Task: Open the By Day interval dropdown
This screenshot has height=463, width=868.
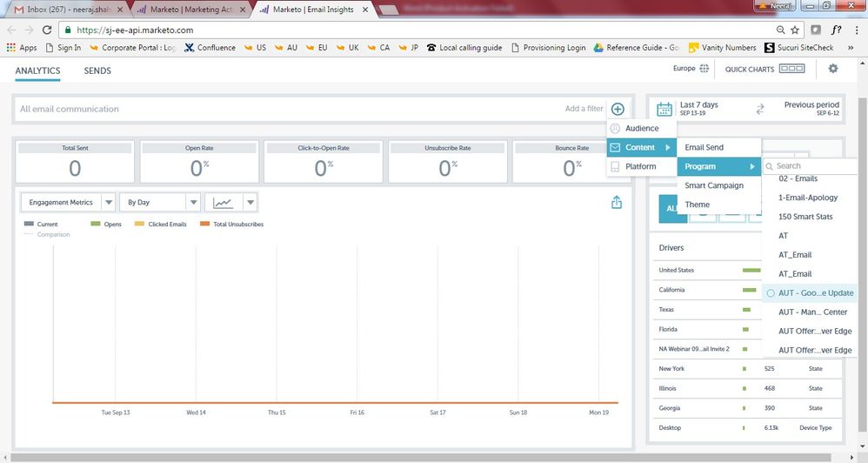Action: pyautogui.click(x=193, y=202)
